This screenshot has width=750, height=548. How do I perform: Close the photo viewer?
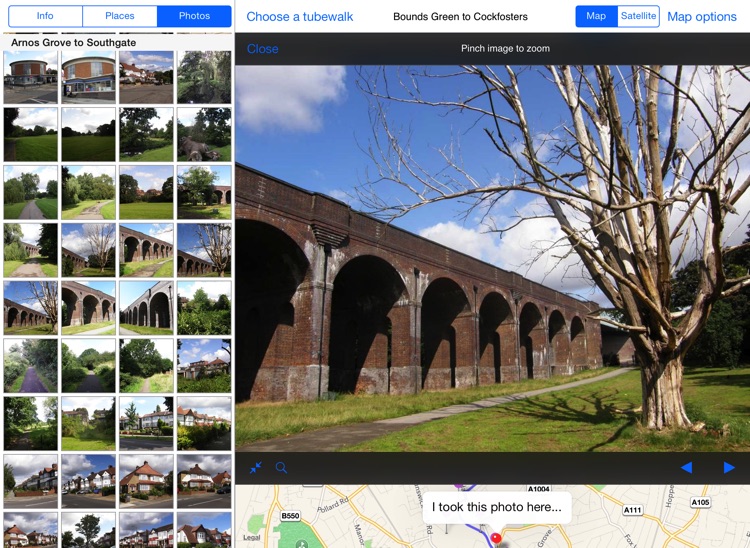pos(263,49)
